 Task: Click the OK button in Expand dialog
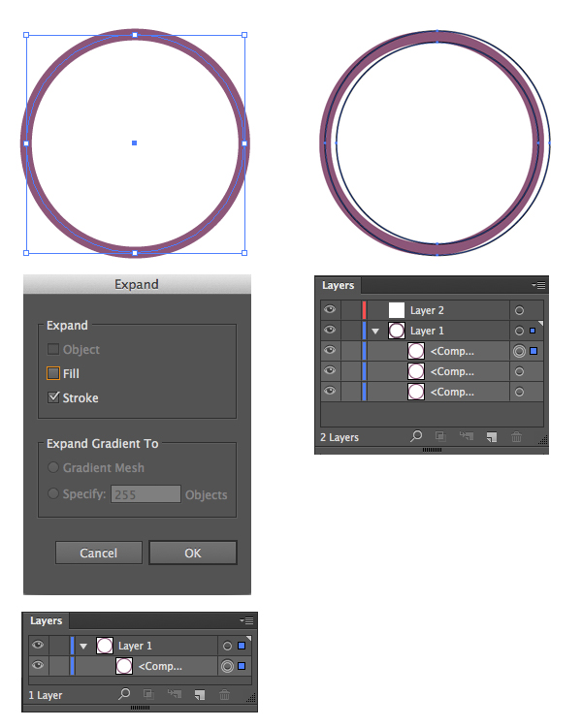click(x=193, y=553)
